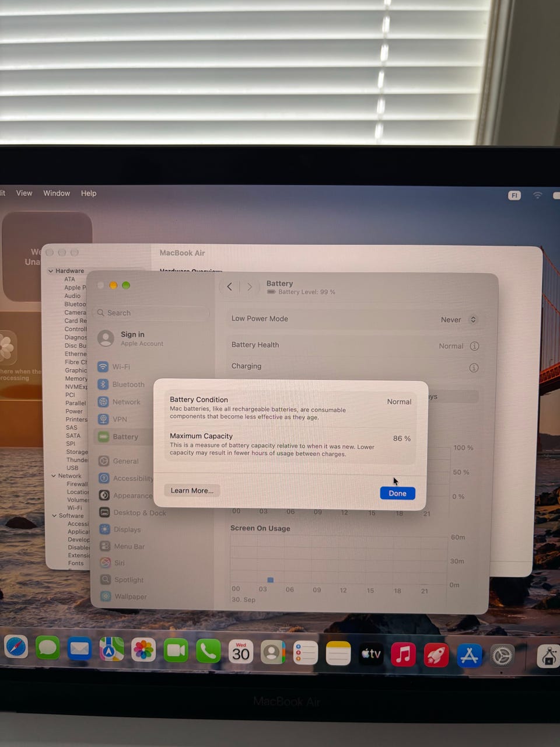Click the 86 % maximum capacity value
Screen dimensions: 560x747
coord(402,438)
